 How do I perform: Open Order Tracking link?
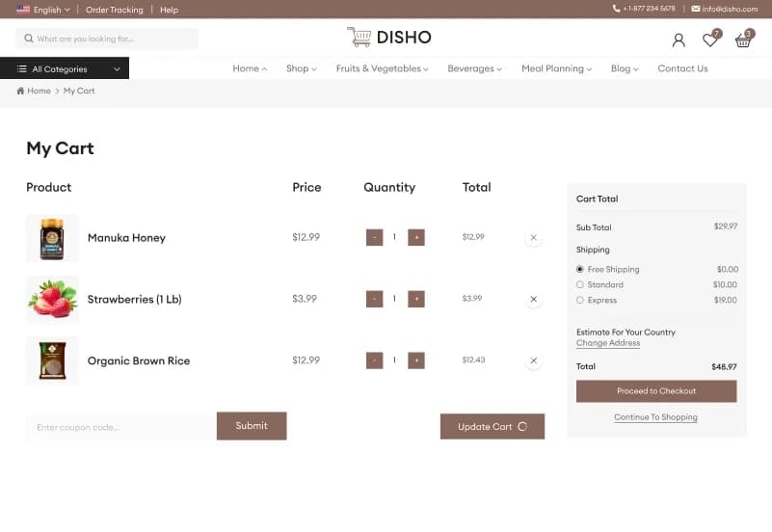(x=115, y=10)
